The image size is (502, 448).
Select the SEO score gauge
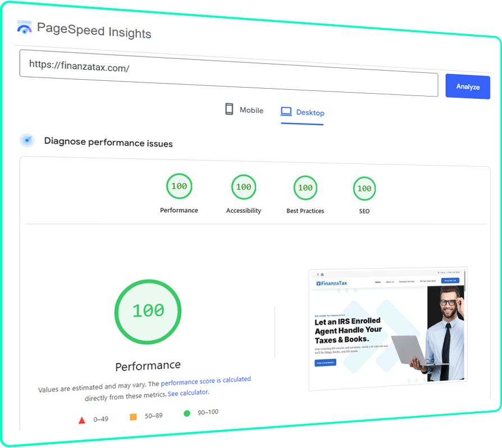(x=364, y=189)
